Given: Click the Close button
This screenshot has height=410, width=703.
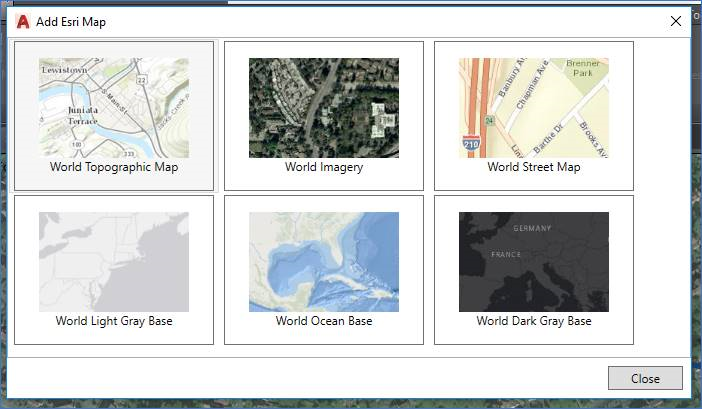Looking at the screenshot, I should point(645,378).
